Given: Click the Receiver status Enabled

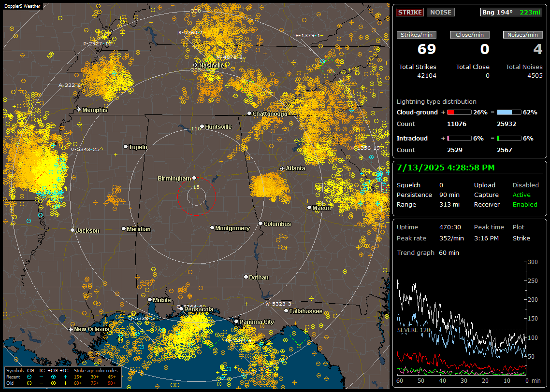Looking at the screenshot, I should pos(525,205).
